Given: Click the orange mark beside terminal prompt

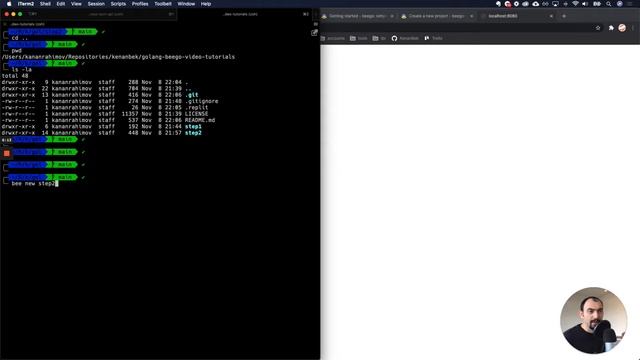Looking at the screenshot, I should (x=7, y=153).
